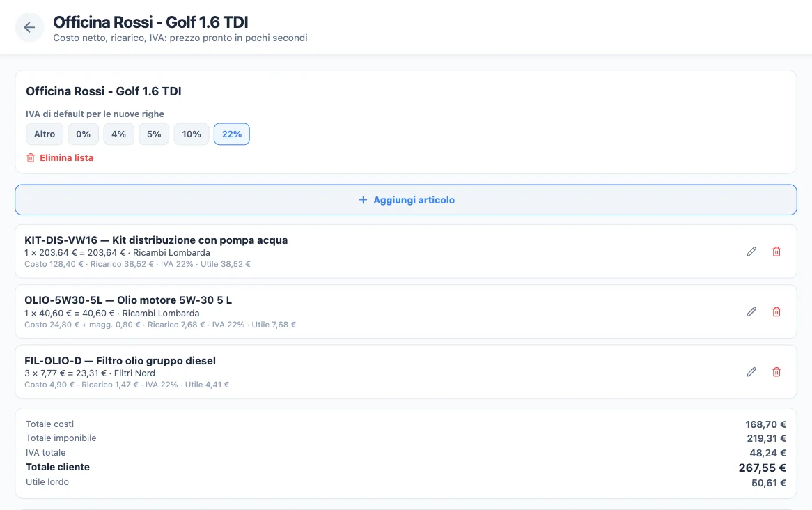
Task: Choose the 22% default IVA chip
Action: (x=231, y=134)
